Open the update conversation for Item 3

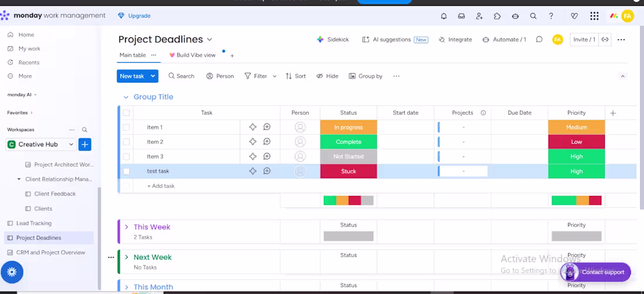point(267,156)
